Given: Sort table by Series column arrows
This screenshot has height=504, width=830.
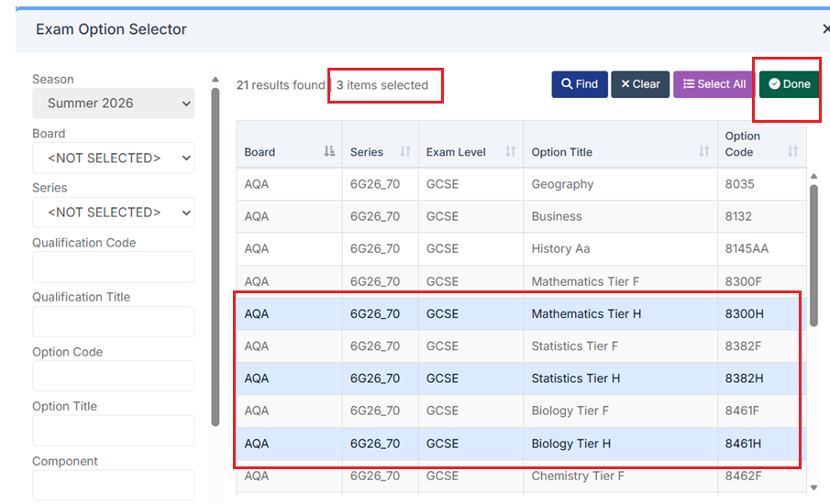Looking at the screenshot, I should point(404,152).
